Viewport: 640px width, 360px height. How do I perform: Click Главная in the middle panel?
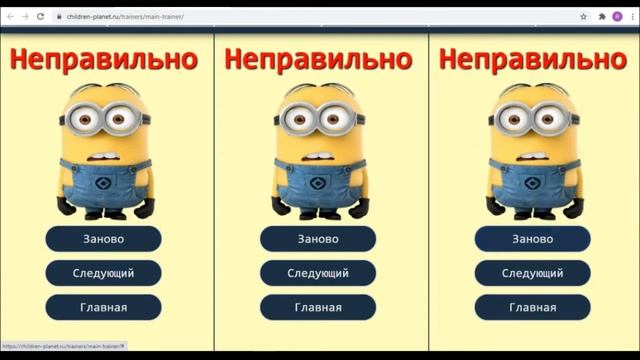coord(318,307)
